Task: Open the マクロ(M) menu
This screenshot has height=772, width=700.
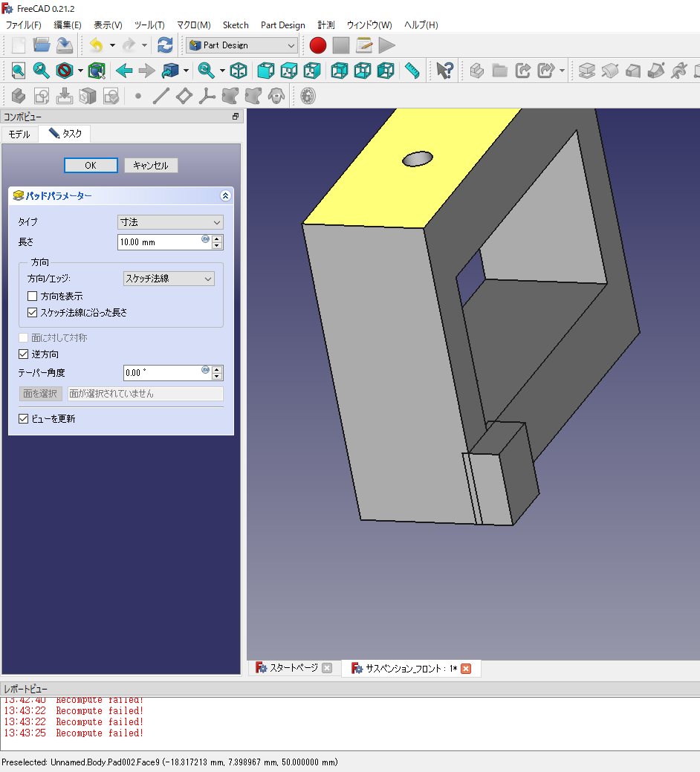Action: [x=193, y=25]
